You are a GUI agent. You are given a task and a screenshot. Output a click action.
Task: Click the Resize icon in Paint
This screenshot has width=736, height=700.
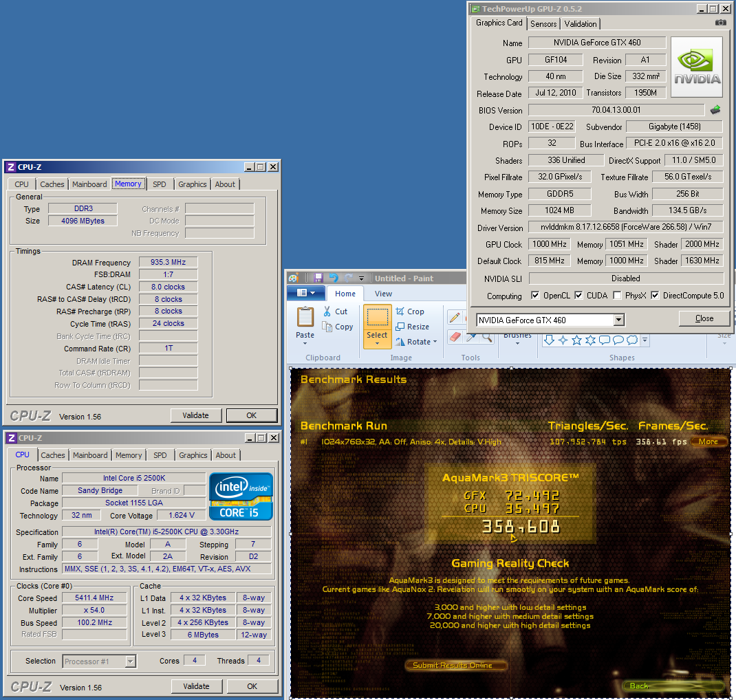pos(400,327)
